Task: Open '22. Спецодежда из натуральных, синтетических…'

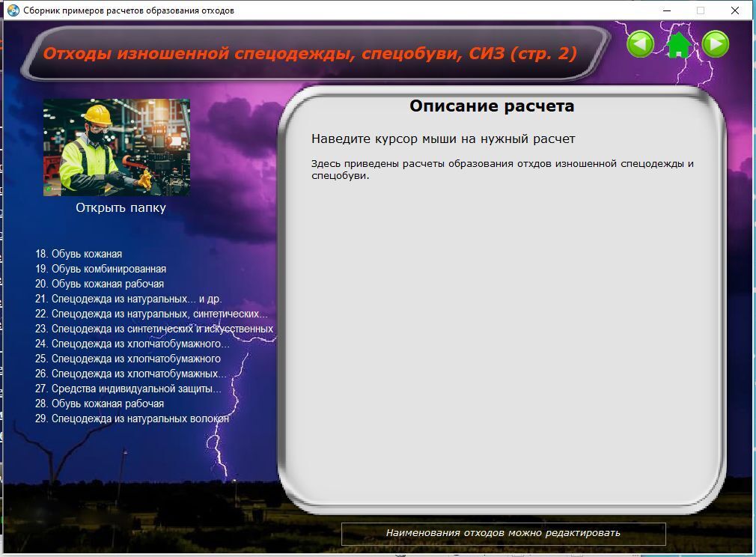Action: coord(151,314)
